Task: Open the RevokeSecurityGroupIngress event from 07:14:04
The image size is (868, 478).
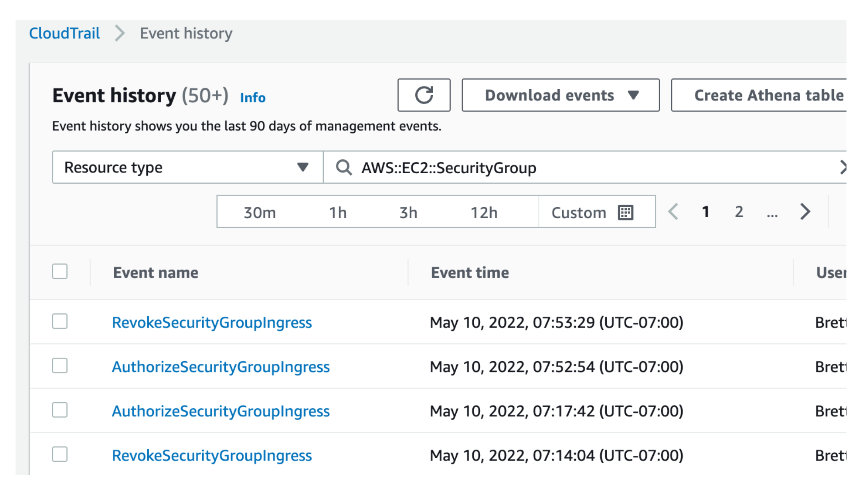Action: point(211,454)
